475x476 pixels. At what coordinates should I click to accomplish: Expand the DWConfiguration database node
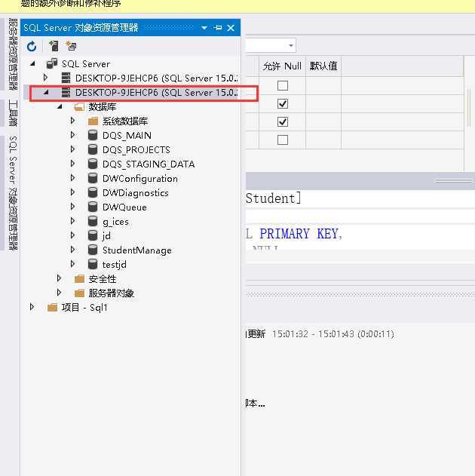point(72,177)
